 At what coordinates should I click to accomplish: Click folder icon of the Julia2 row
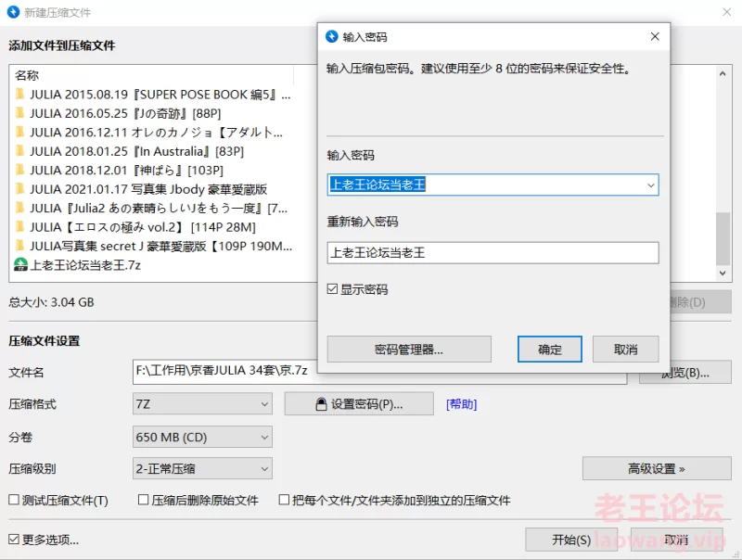(x=19, y=208)
